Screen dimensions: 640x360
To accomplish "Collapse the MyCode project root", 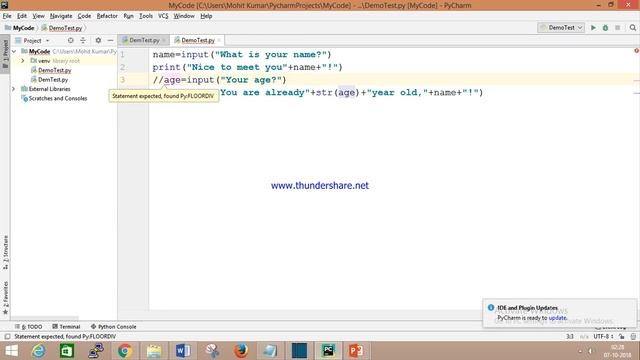I will point(14,51).
